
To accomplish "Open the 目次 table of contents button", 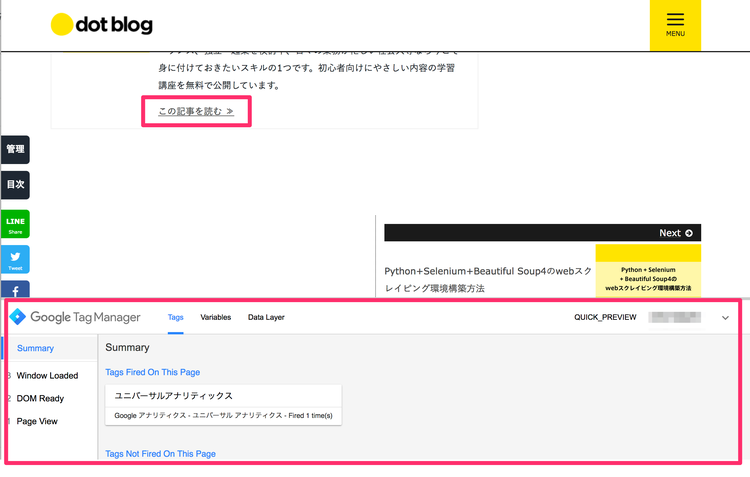I will 15,185.
